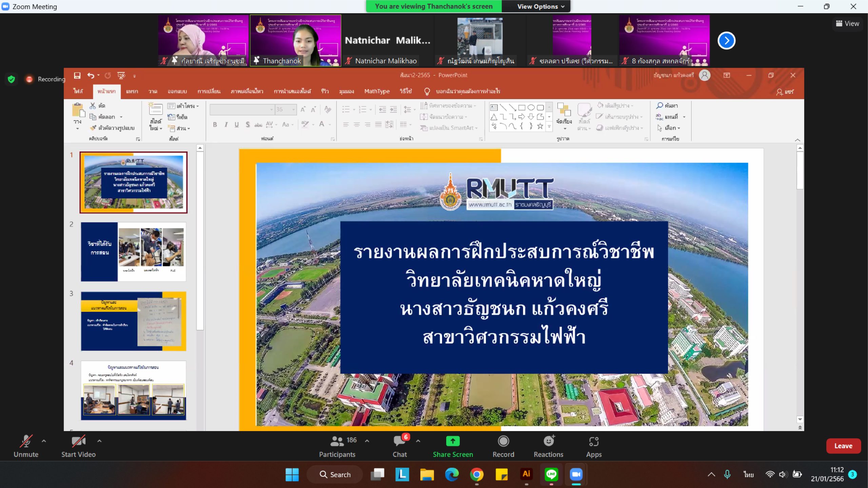Open the Chat bubble icon
Image resolution: width=868 pixels, height=488 pixels.
coord(399,441)
